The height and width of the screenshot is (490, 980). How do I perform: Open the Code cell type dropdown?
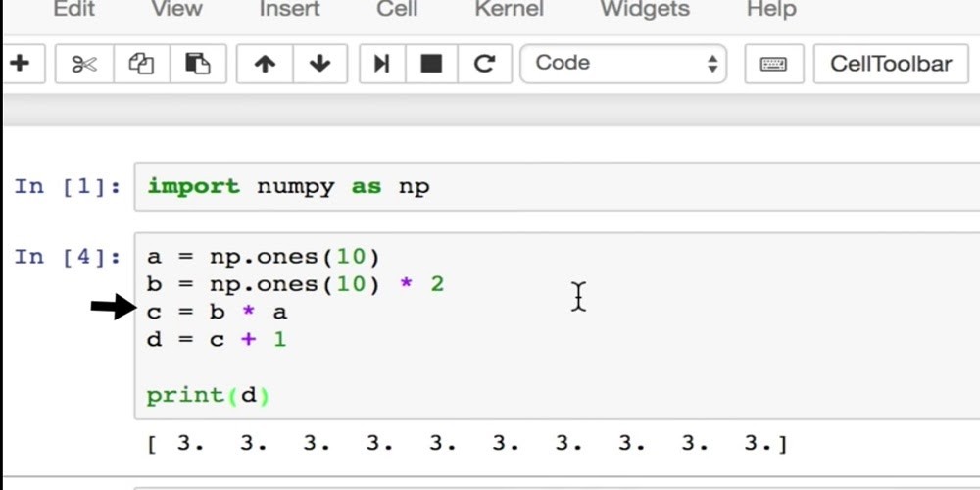coord(623,64)
